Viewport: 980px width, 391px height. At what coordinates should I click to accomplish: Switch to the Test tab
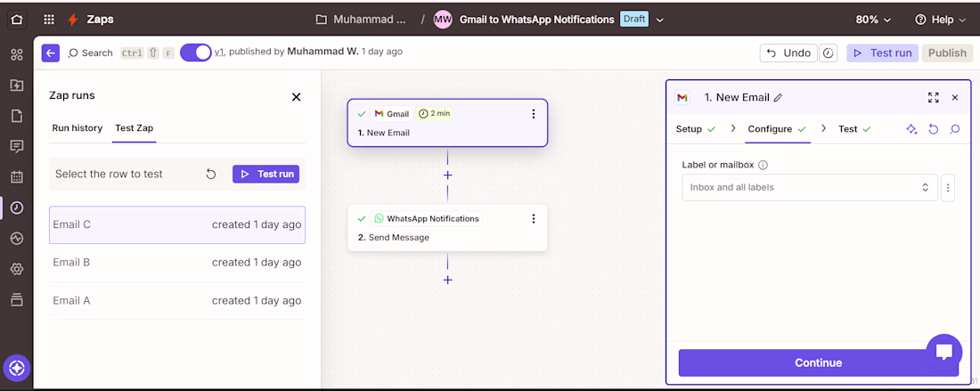click(854, 129)
